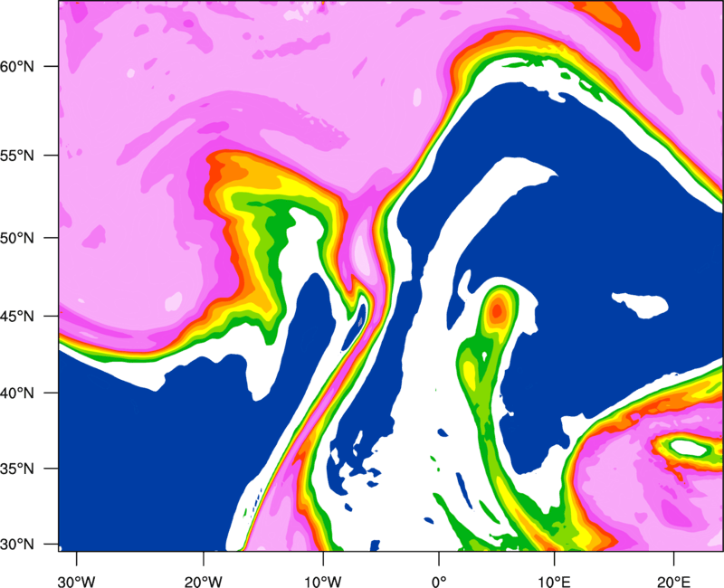724x588 pixels.
Task: Click the 45°N latitude label
Action: point(17,316)
